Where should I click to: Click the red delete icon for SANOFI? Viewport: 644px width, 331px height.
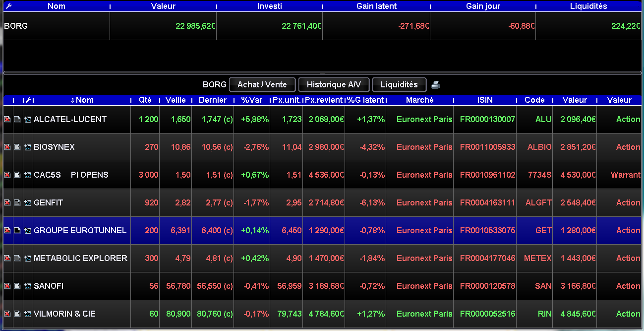tap(7, 286)
